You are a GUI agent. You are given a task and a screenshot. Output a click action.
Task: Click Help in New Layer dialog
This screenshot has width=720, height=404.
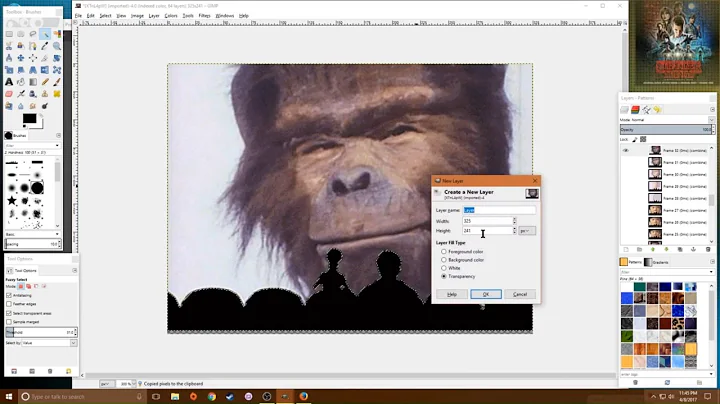coord(452,294)
